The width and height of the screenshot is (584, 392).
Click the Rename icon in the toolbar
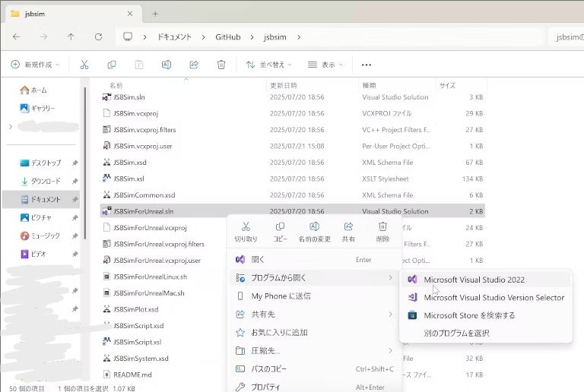[x=166, y=65]
